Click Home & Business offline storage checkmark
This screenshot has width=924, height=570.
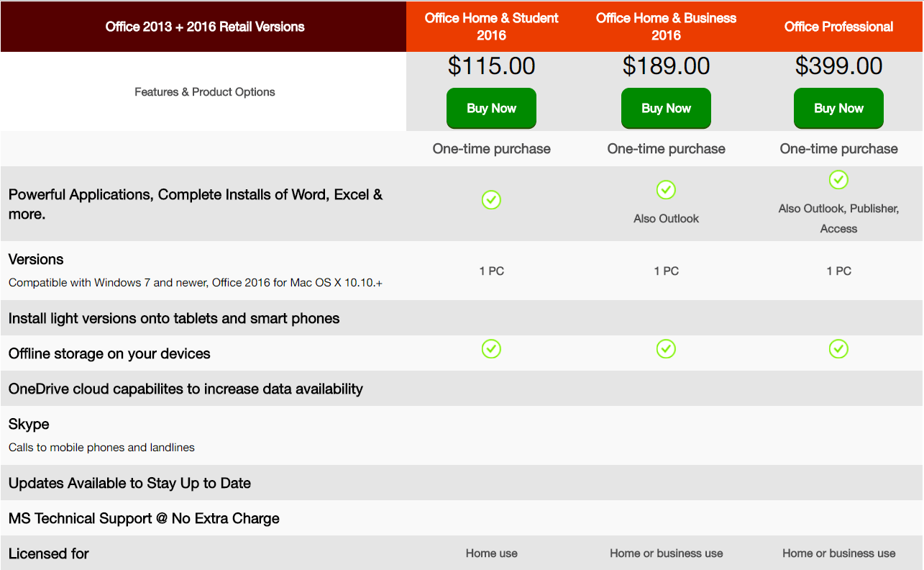coord(666,349)
